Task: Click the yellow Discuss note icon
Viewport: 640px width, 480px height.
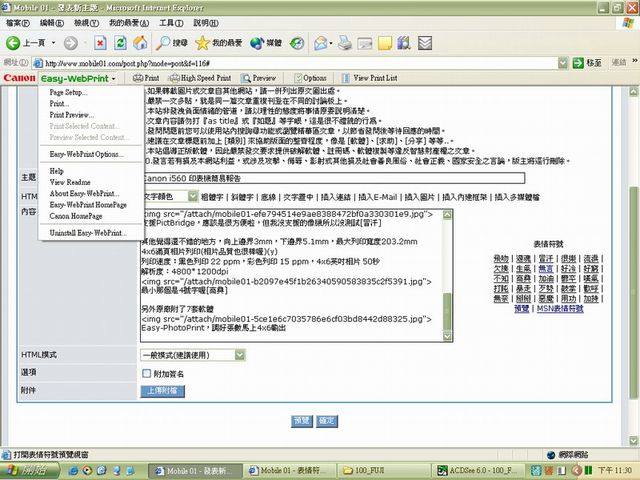Action: (x=384, y=43)
